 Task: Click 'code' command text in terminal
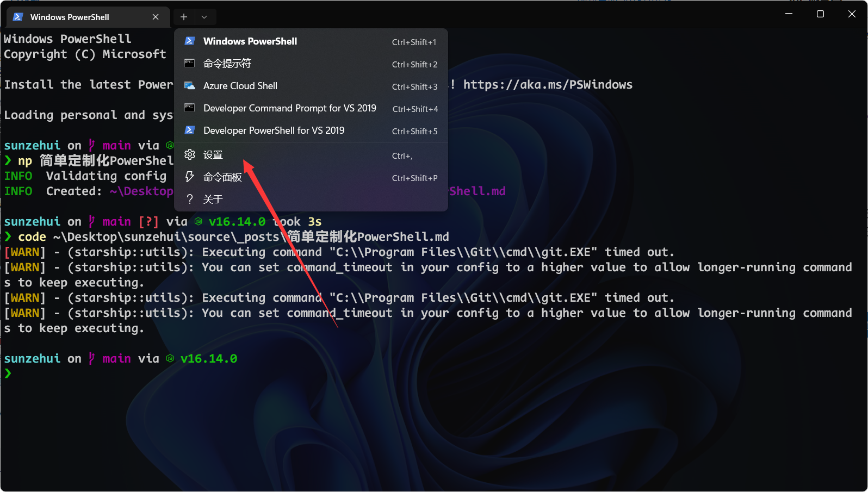[x=32, y=236]
